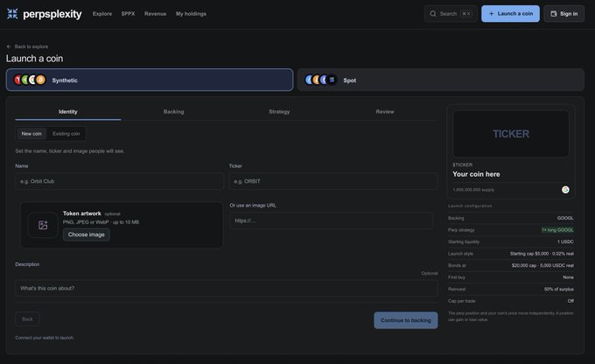
Task: Click the First buy value 'None'
Action: coord(569,277)
